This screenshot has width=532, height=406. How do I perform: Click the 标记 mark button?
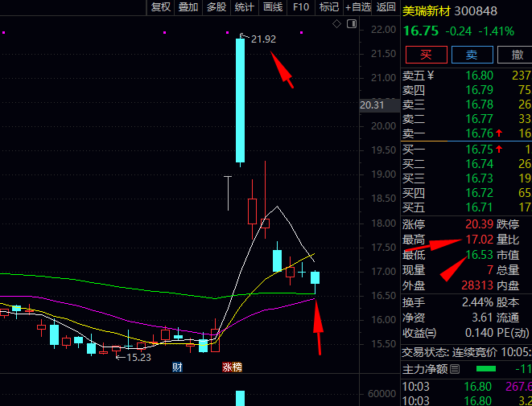[328, 7]
